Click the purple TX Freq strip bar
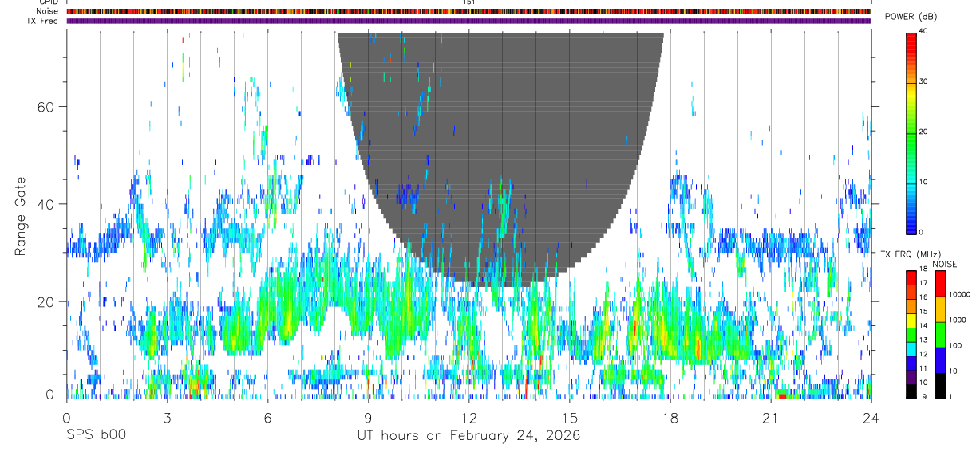Screen dimensions: 980x452 (x=468, y=22)
